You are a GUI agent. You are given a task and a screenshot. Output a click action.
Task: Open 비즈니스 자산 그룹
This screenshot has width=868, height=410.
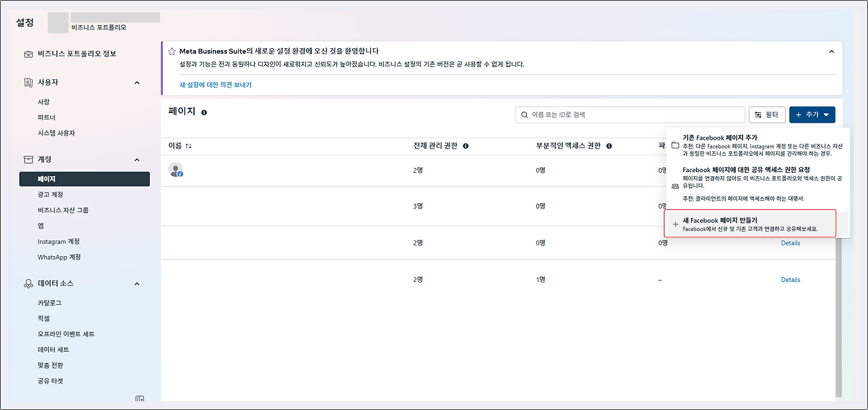[63, 211]
